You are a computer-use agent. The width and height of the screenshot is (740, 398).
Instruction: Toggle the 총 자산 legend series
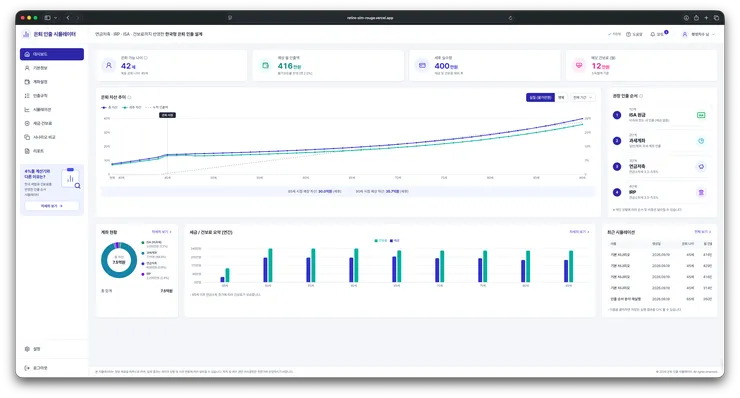tap(110, 108)
